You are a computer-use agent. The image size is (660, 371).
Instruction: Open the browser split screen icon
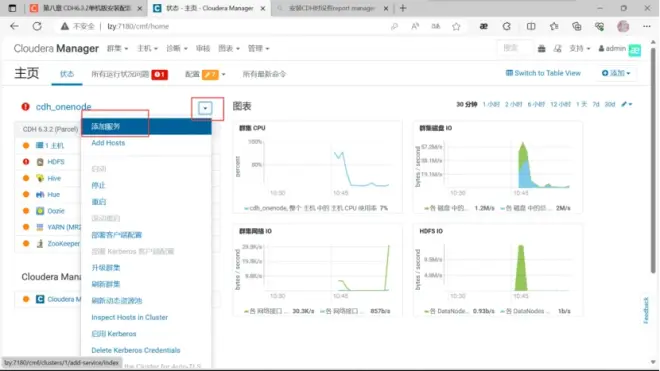(x=531, y=27)
